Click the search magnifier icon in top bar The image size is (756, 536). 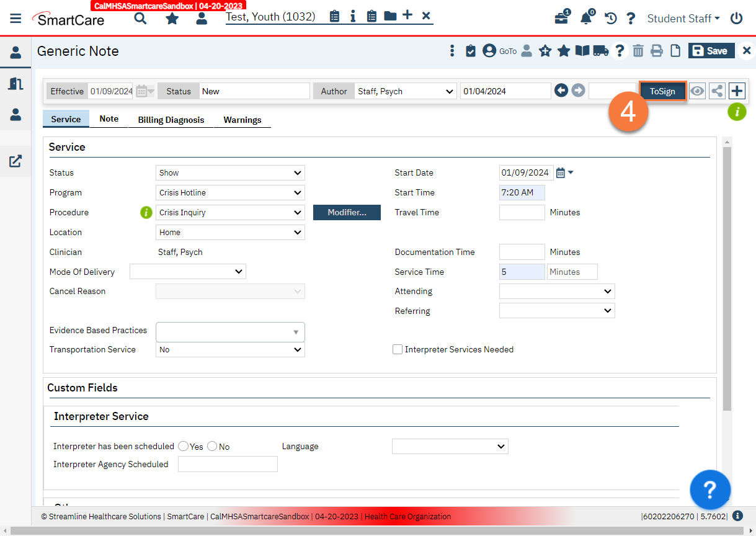click(x=141, y=18)
